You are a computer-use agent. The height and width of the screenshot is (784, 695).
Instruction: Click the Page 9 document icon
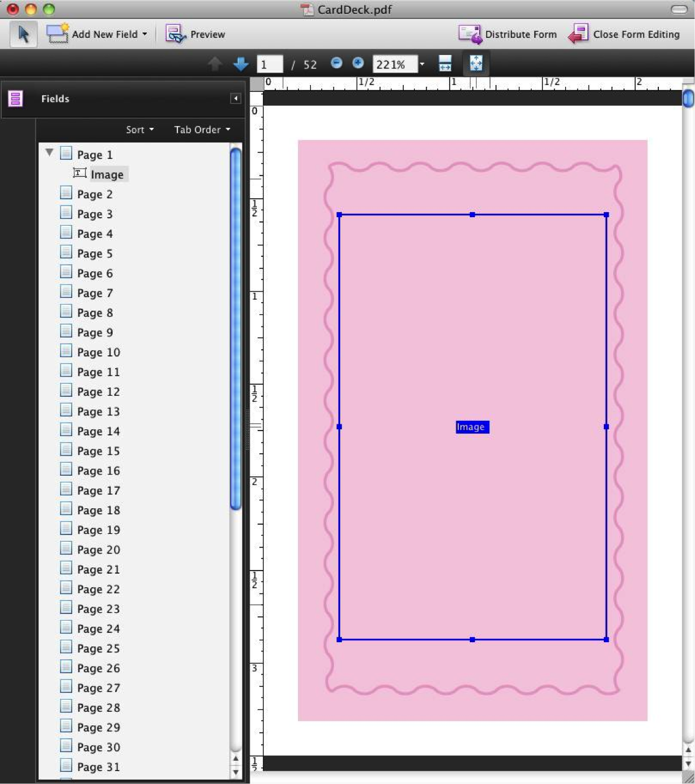(66, 331)
